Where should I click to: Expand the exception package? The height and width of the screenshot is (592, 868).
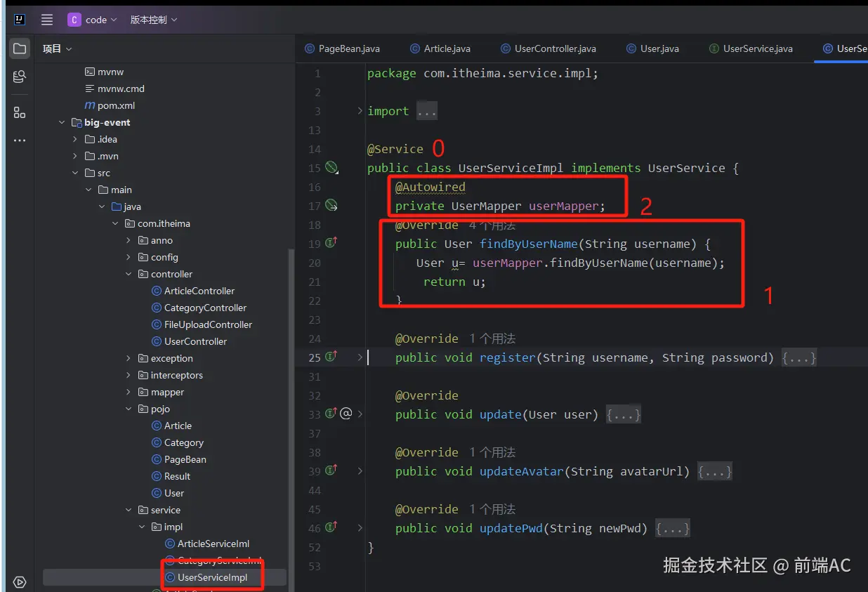(129, 358)
